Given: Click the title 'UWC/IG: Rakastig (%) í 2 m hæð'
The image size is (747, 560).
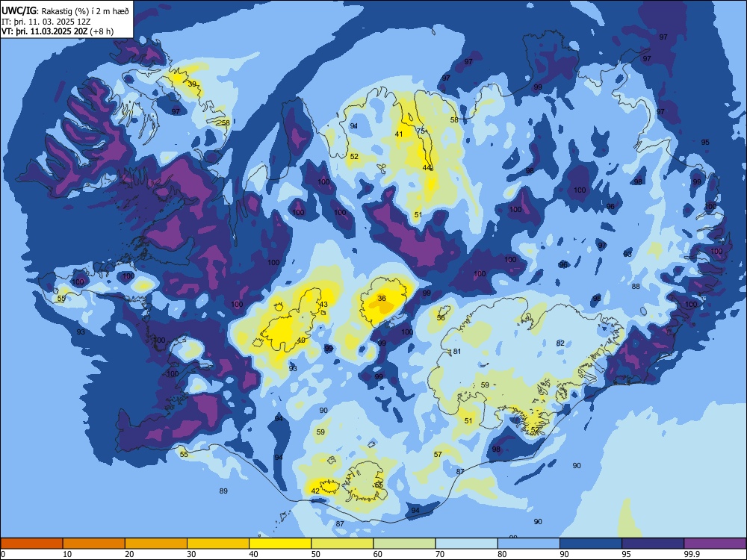Looking at the screenshot, I should tap(65, 11).
